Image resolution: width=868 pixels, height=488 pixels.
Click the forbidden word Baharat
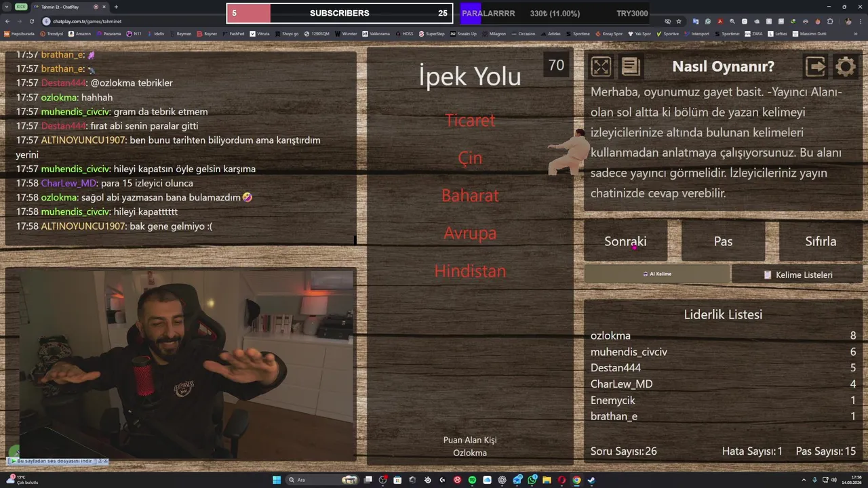pos(470,195)
